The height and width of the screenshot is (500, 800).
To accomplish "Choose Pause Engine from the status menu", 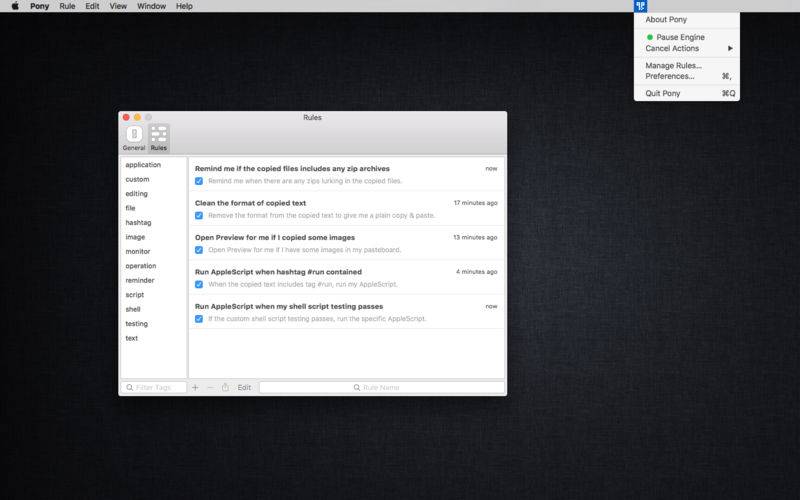I will [680, 37].
